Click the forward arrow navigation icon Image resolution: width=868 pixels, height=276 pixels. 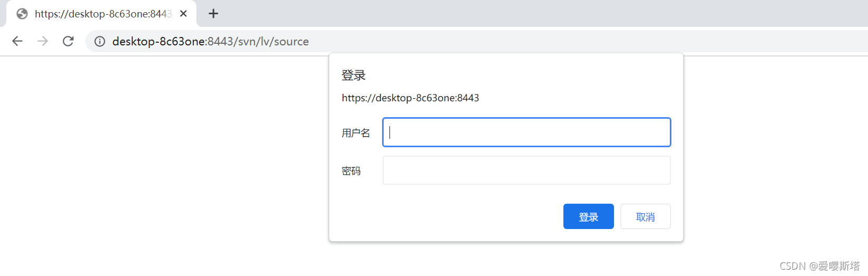pyautogui.click(x=43, y=41)
